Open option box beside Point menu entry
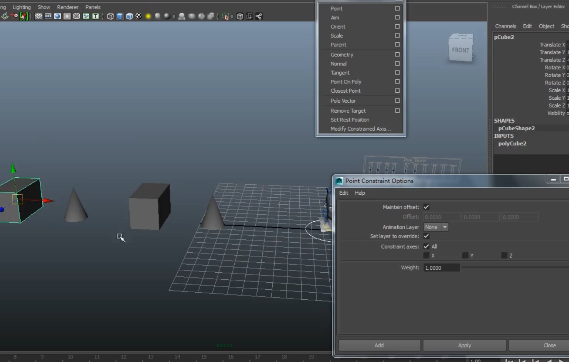 (x=397, y=8)
